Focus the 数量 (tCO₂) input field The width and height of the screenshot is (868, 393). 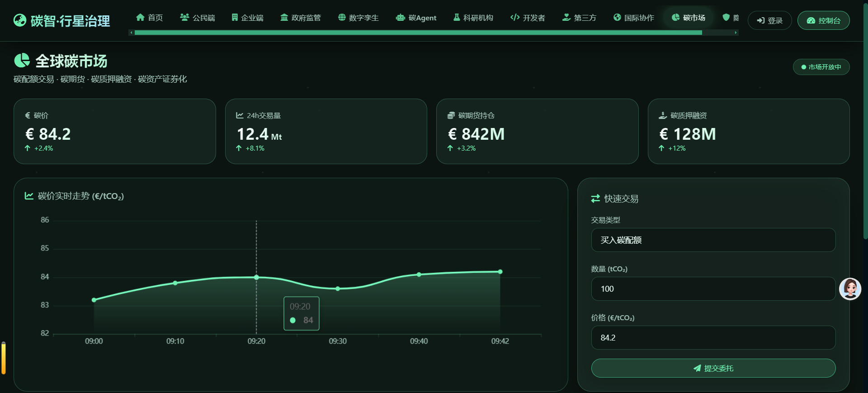coord(713,289)
